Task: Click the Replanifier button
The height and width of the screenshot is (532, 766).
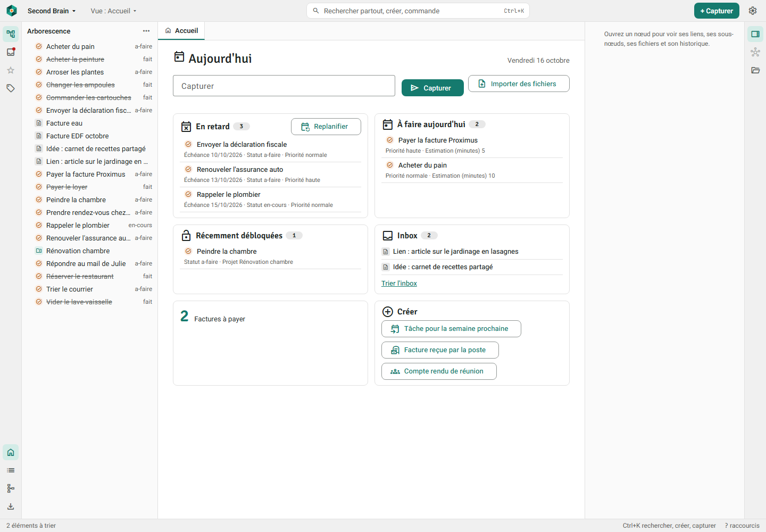Action: (x=326, y=127)
